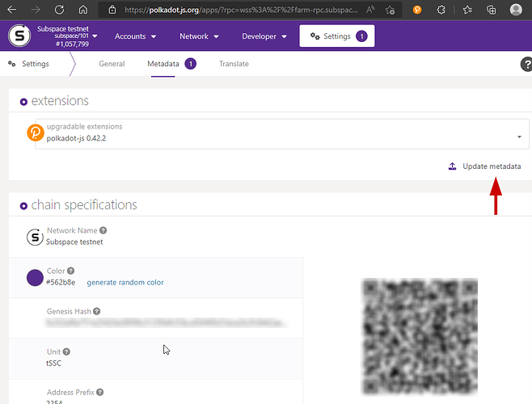The width and height of the screenshot is (532, 404).
Task: Expand the Network dropdown menu
Action: [x=198, y=36]
